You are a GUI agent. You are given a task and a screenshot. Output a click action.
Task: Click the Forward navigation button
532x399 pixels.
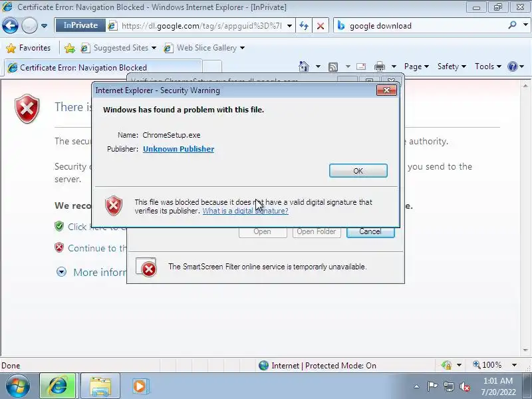[29, 25]
